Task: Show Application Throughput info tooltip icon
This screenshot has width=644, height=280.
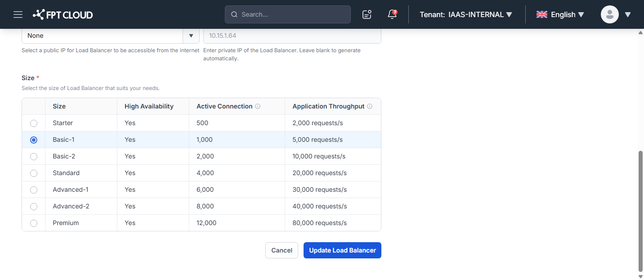Action: (370, 107)
